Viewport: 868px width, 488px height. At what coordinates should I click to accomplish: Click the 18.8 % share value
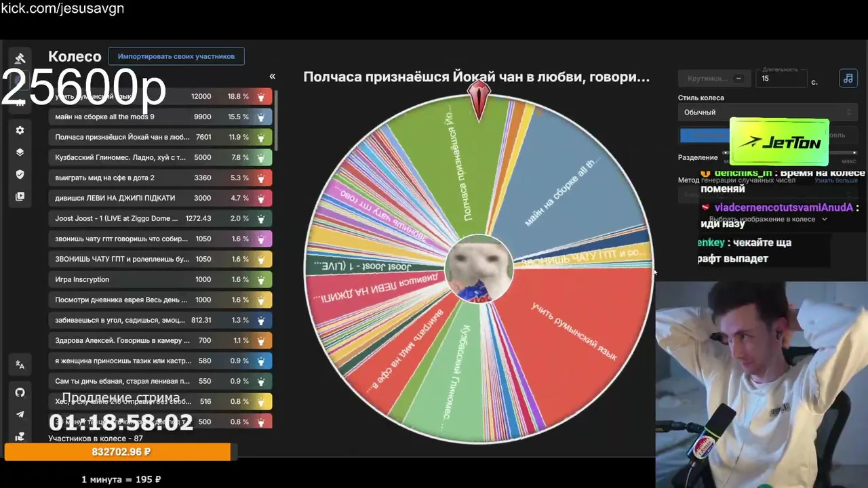point(238,96)
